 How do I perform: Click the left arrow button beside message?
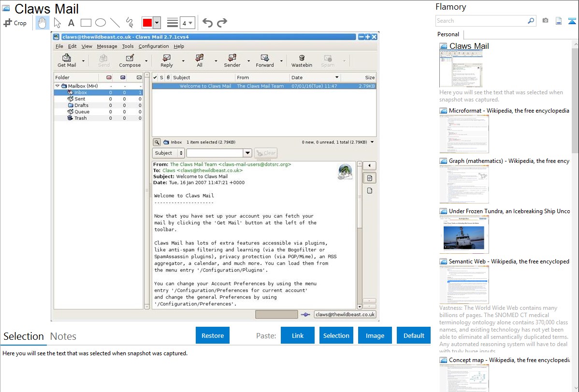(x=369, y=165)
